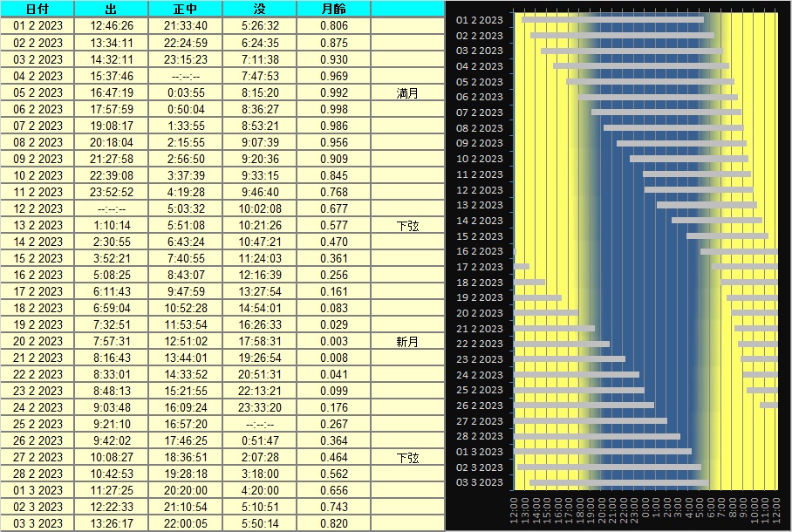Screen dimensions: 792x532
Task: Select the 正中 column header
Action: pos(186,9)
